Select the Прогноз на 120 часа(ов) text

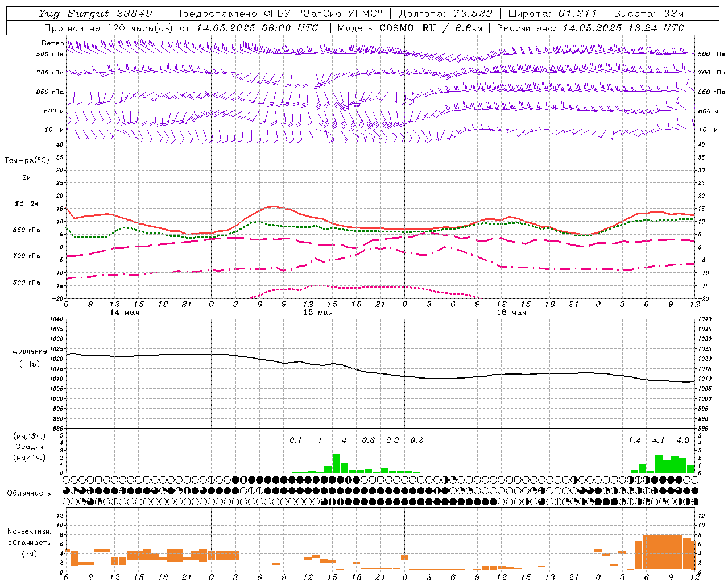[109, 28]
